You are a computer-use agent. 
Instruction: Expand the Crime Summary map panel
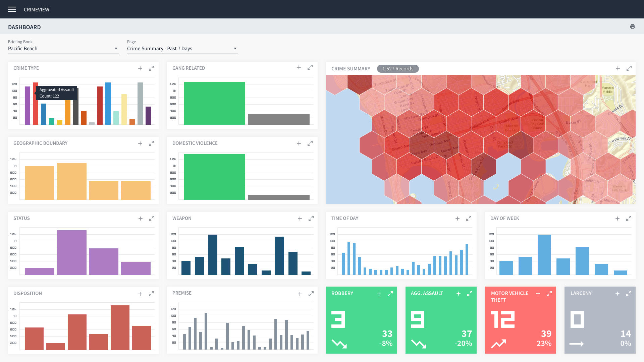629,68
